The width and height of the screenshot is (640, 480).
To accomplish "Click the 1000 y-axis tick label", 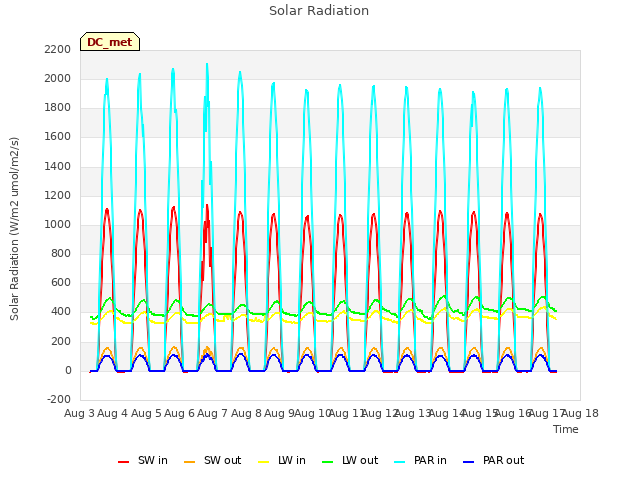I will (x=58, y=224).
